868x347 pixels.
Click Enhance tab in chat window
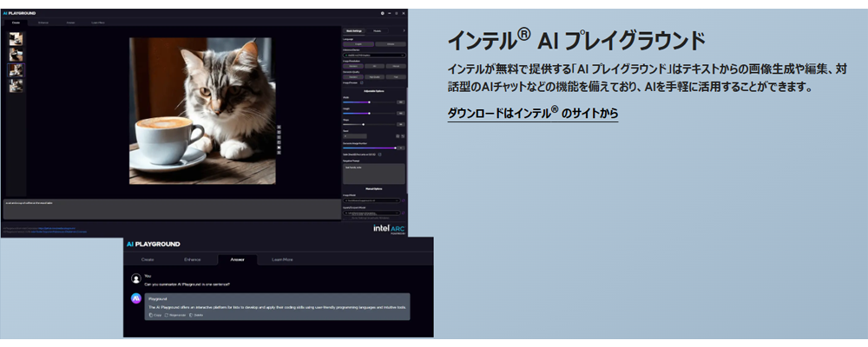(192, 259)
